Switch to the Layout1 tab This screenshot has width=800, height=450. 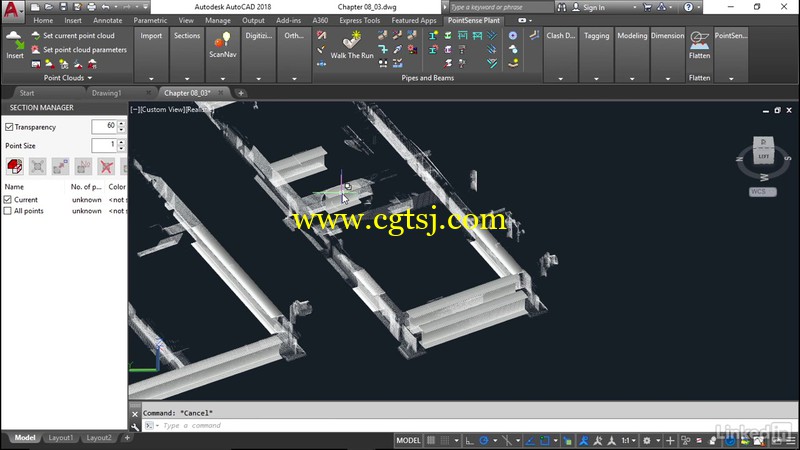60,438
